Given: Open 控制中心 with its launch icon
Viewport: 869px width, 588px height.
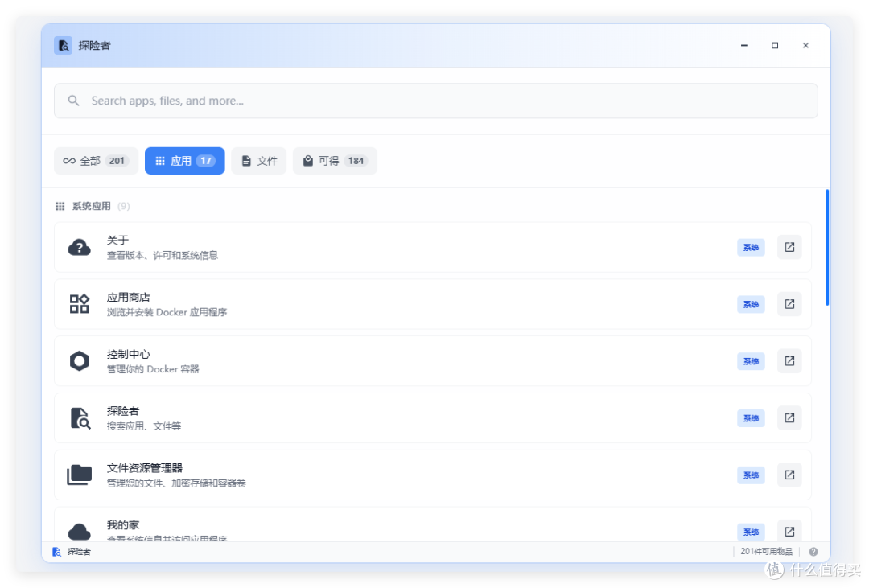Looking at the screenshot, I should pyautogui.click(x=789, y=361).
